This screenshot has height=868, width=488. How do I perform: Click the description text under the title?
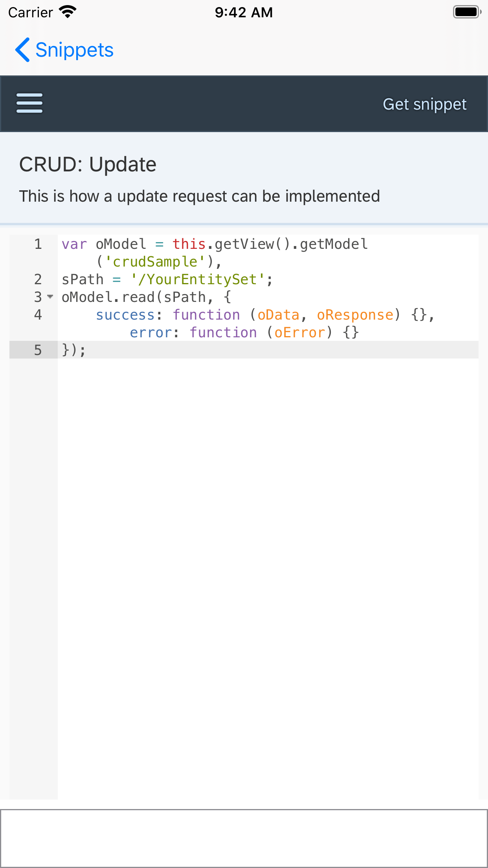coord(200,196)
